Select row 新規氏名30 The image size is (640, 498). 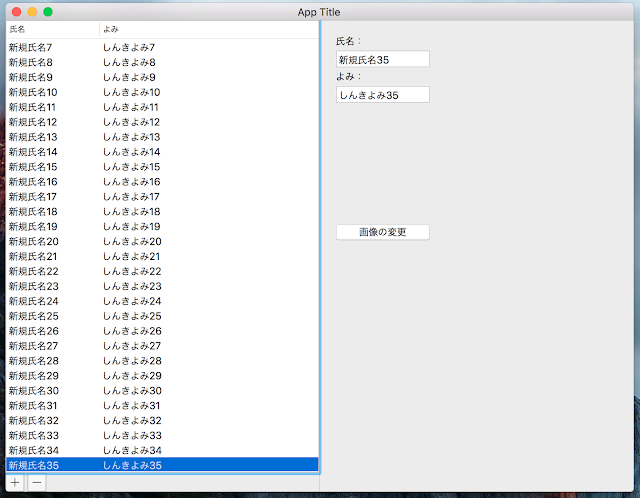click(x=162, y=391)
